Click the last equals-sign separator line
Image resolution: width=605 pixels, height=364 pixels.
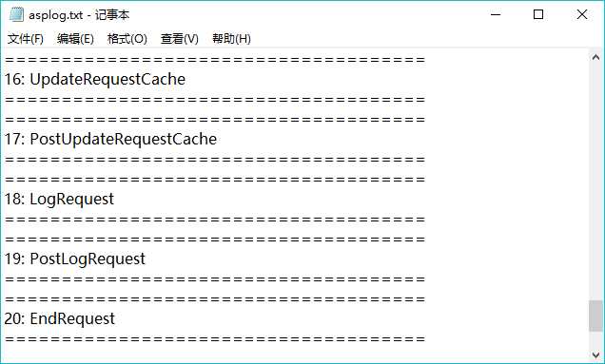215,339
